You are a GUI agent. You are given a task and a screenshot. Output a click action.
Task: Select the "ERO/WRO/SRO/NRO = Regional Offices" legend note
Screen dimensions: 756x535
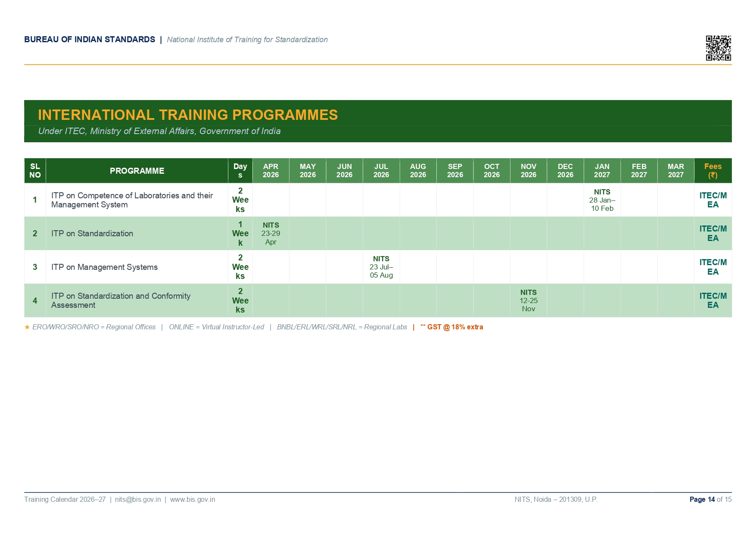(94, 327)
